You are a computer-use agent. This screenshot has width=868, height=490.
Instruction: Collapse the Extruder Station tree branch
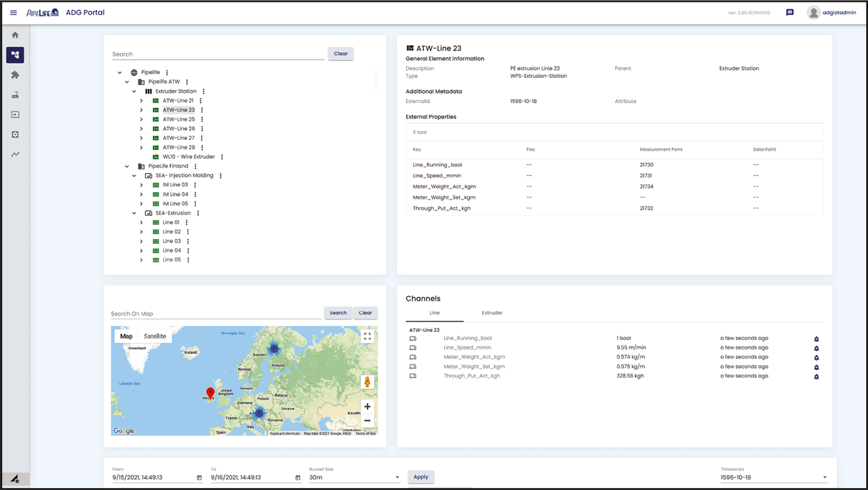(134, 91)
